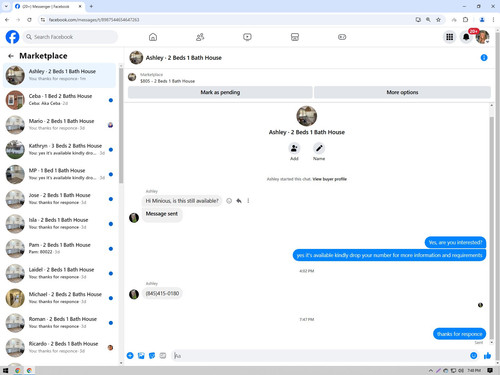
Task: Open browser extensions puzzle icon
Action: [x=465, y=20]
